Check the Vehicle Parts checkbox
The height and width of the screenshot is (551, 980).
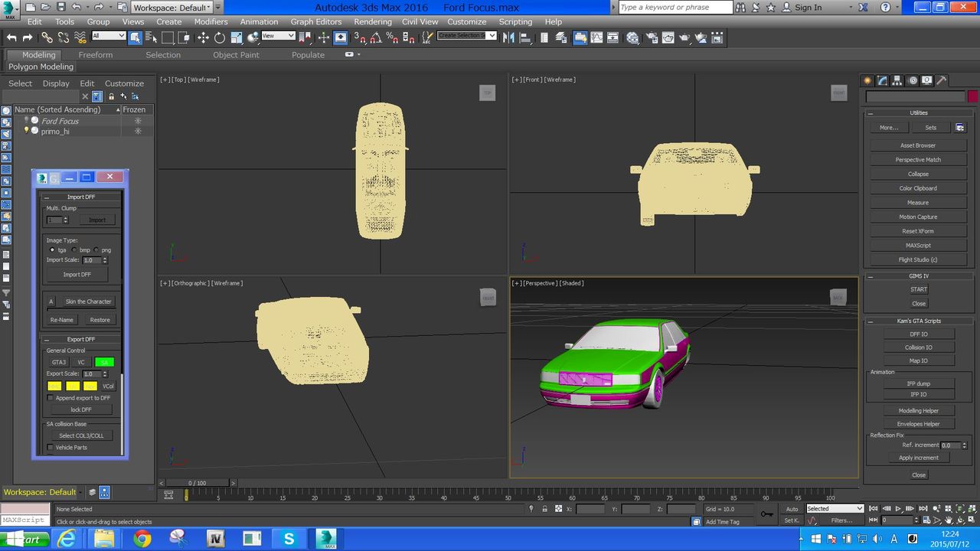pos(51,448)
